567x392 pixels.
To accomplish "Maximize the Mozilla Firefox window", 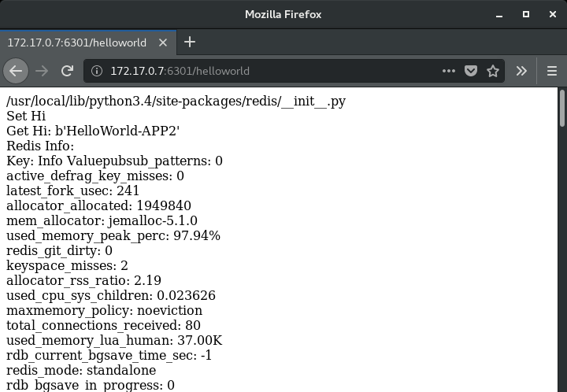I will coord(526,14).
